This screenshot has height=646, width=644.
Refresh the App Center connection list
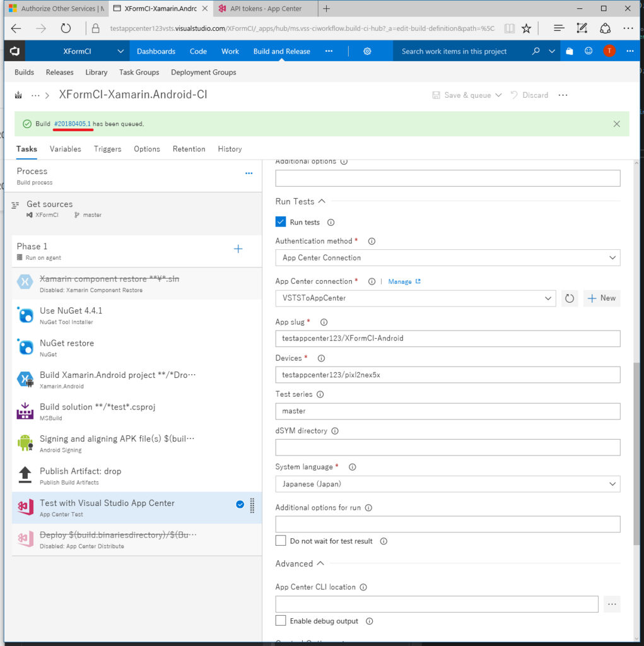pyautogui.click(x=570, y=298)
